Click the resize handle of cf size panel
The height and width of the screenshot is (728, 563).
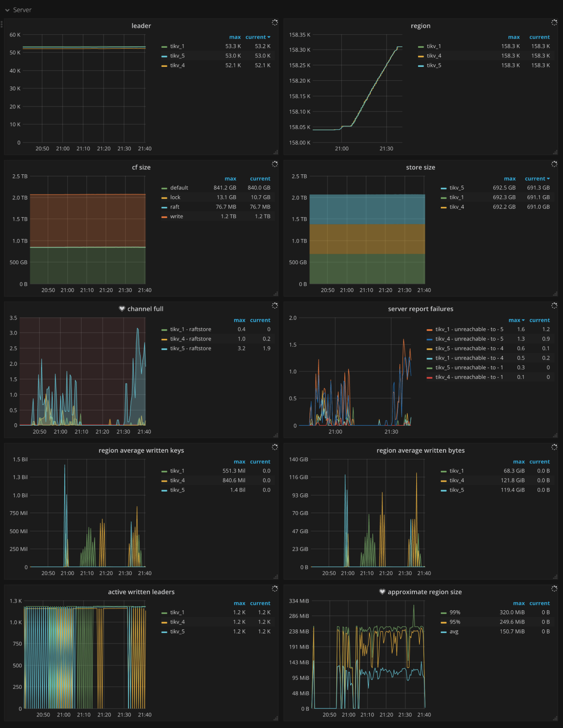point(276,294)
